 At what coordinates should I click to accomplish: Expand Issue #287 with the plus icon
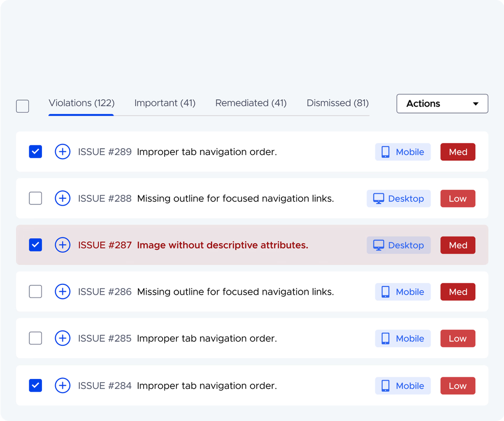[62, 245]
